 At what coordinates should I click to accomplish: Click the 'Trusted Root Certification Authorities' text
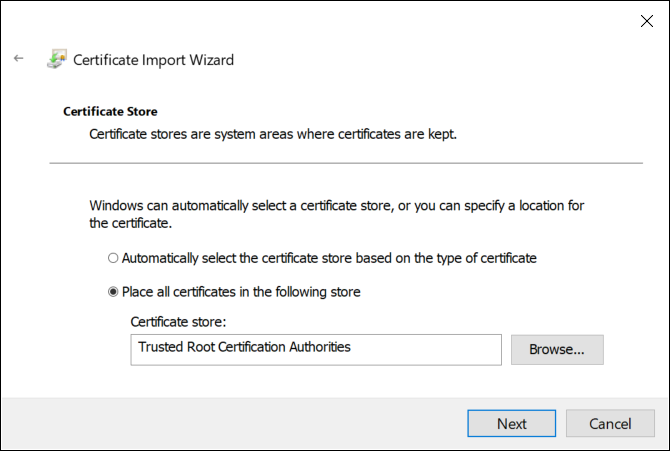point(245,348)
